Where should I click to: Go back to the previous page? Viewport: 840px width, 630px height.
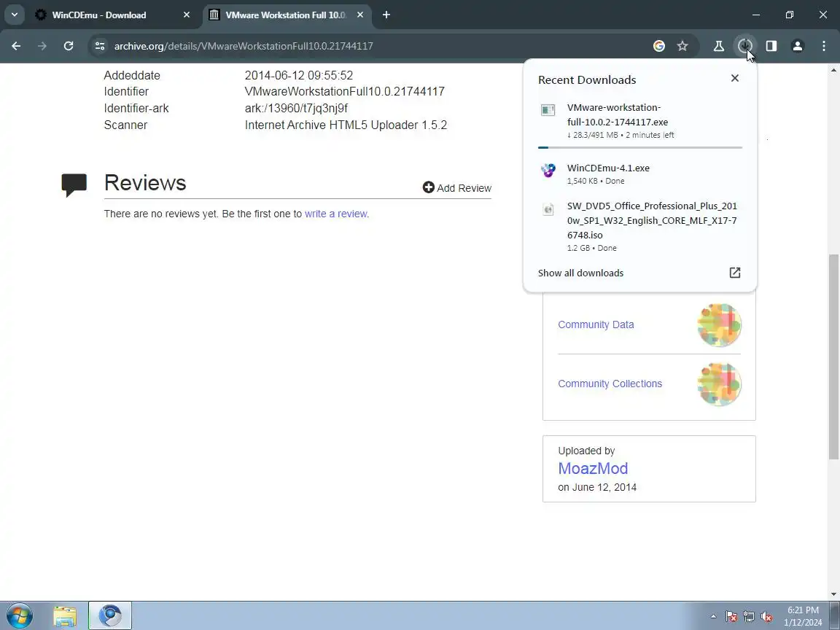tap(16, 46)
